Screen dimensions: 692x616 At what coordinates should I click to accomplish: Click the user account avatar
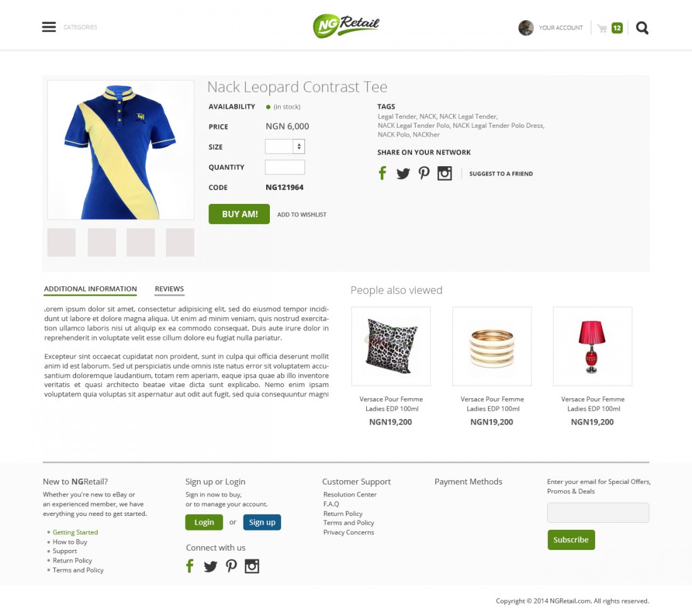pyautogui.click(x=526, y=28)
